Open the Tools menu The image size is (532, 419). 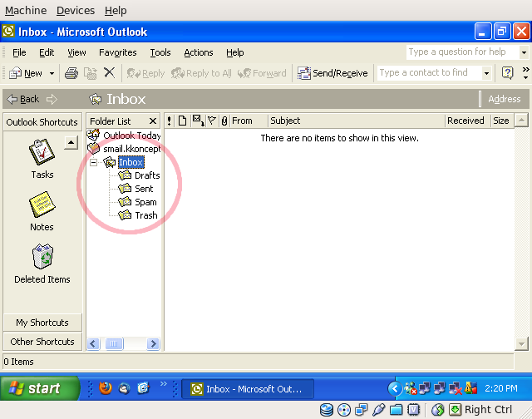tap(160, 52)
